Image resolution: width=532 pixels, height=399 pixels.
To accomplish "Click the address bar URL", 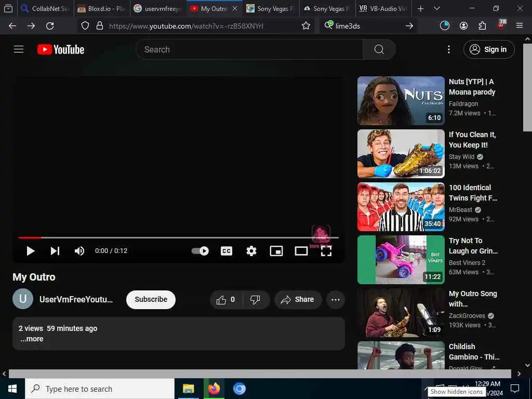I will coord(186,26).
